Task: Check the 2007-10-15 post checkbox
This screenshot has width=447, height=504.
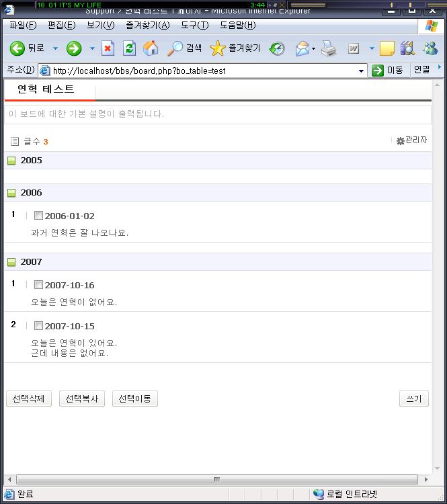Action: click(x=38, y=326)
